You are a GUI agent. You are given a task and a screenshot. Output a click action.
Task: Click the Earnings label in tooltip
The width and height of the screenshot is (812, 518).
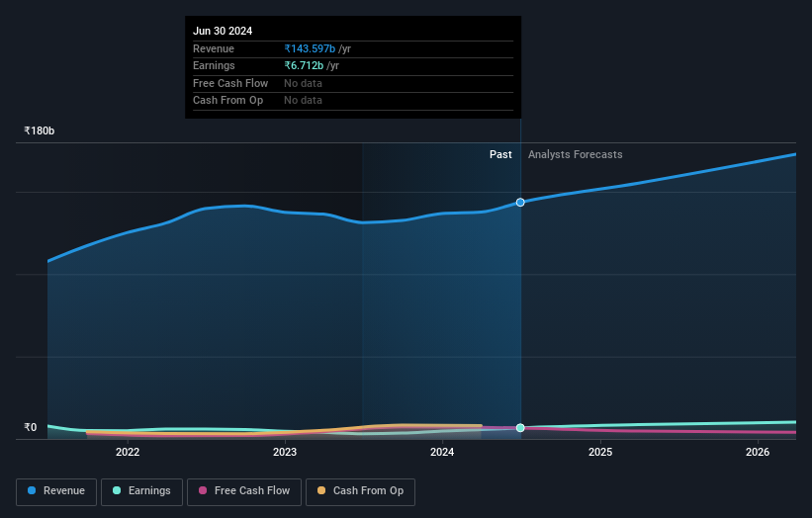point(214,65)
